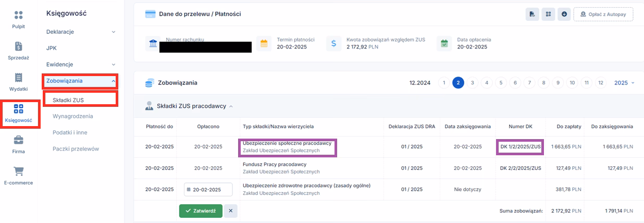Select month 6 in the pager
Viewport: 644px width, 223px height.
click(x=515, y=83)
